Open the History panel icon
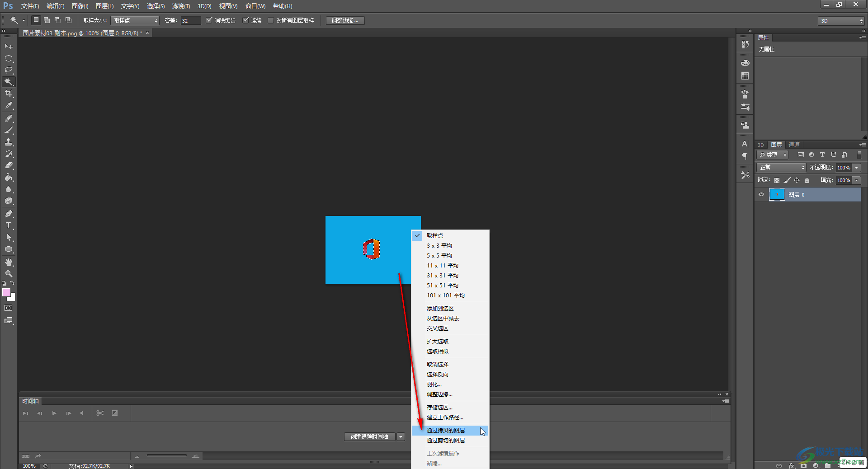Screen dimensions: 868x469 coord(745,44)
